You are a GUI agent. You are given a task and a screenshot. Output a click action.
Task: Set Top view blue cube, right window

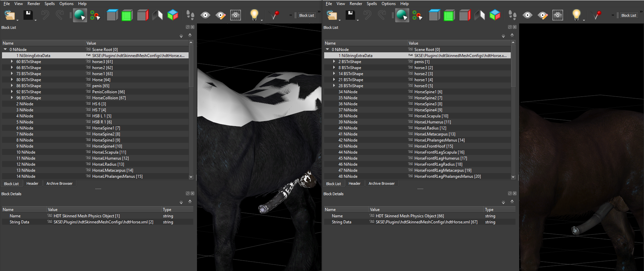(x=434, y=15)
